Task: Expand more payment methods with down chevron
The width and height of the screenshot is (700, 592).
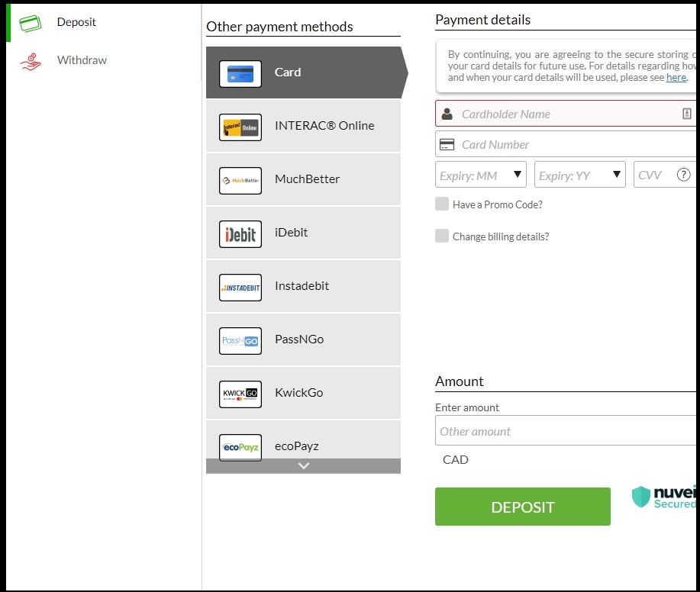Action: coord(302,467)
